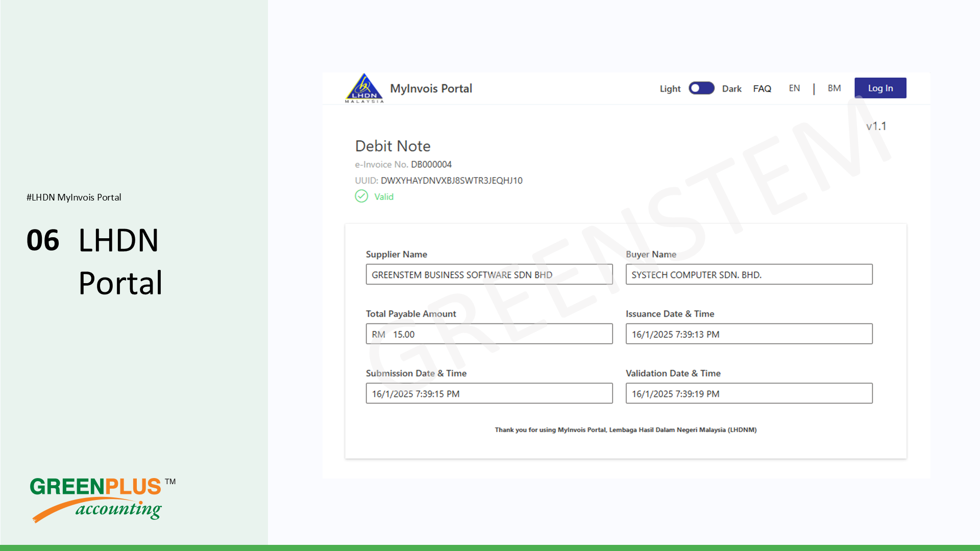The height and width of the screenshot is (551, 980).
Task: Switch language to EN
Action: tap(794, 88)
